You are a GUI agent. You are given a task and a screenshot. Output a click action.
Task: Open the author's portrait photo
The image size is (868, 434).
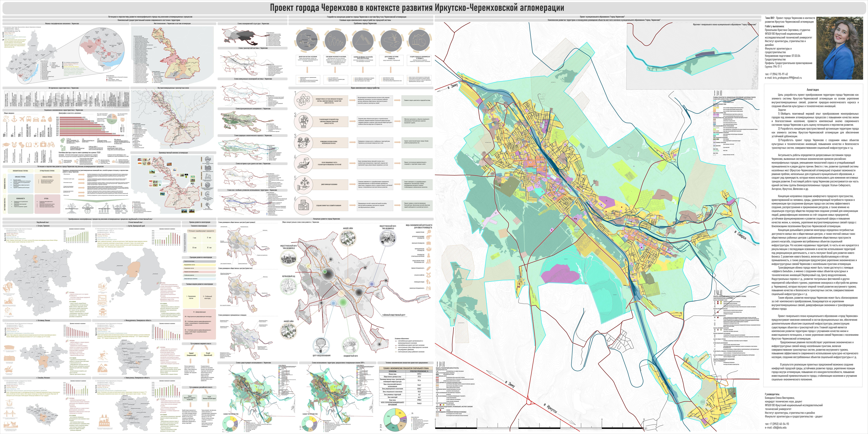point(840,48)
